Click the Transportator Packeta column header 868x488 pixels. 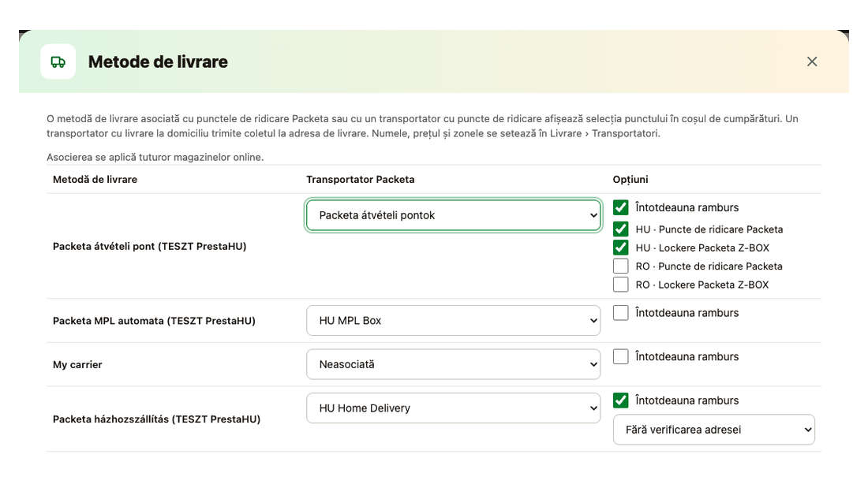(x=361, y=179)
